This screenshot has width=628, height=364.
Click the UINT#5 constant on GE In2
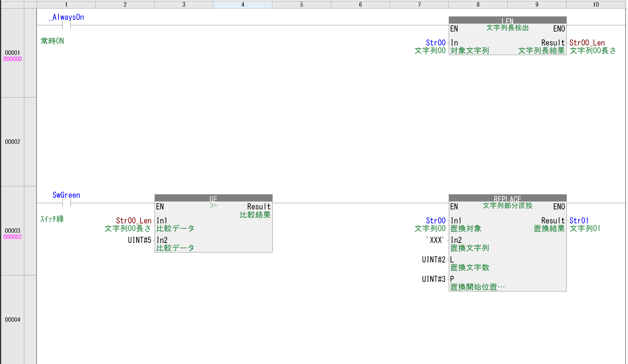click(139, 240)
